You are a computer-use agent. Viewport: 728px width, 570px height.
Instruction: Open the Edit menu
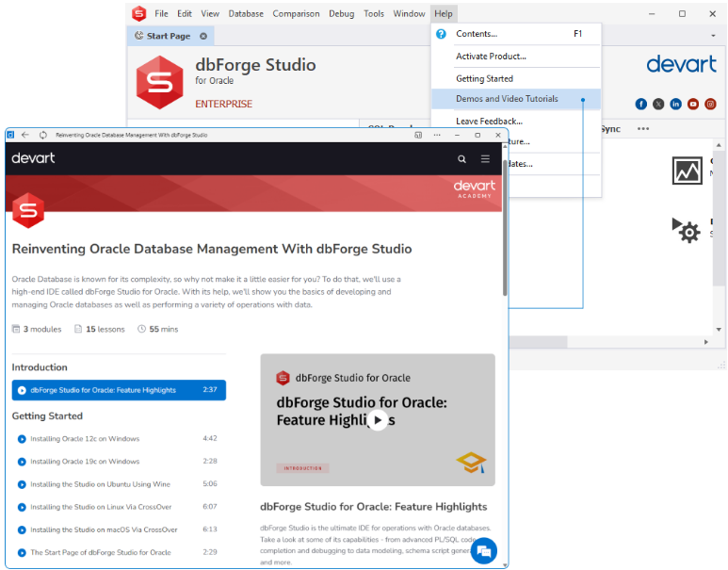pyautogui.click(x=185, y=14)
